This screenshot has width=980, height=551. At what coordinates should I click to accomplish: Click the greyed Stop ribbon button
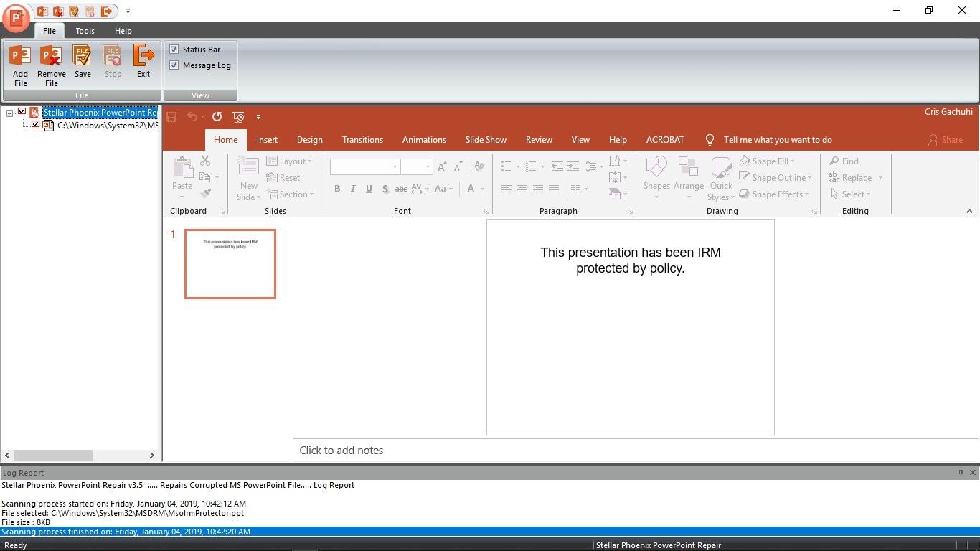coord(113,62)
